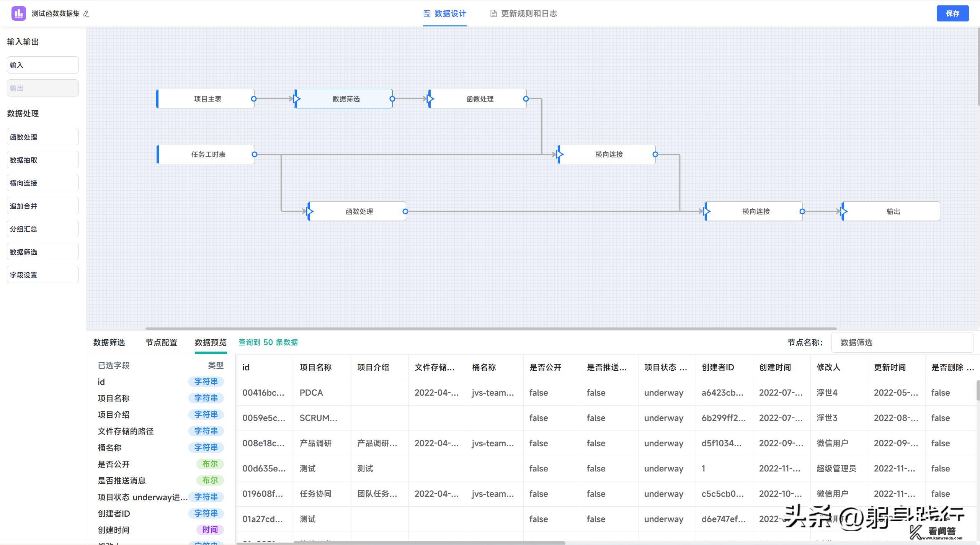Click the 保存 button

[952, 13]
